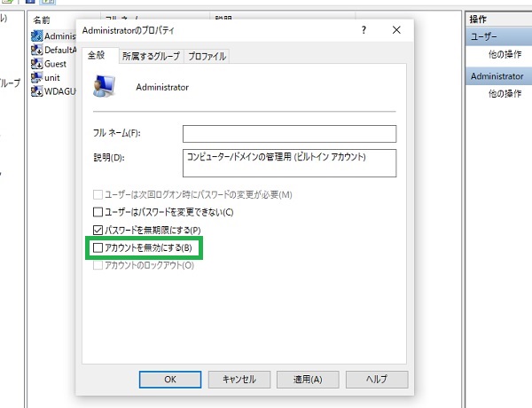Click the Administrator user icon in list

(x=36, y=36)
